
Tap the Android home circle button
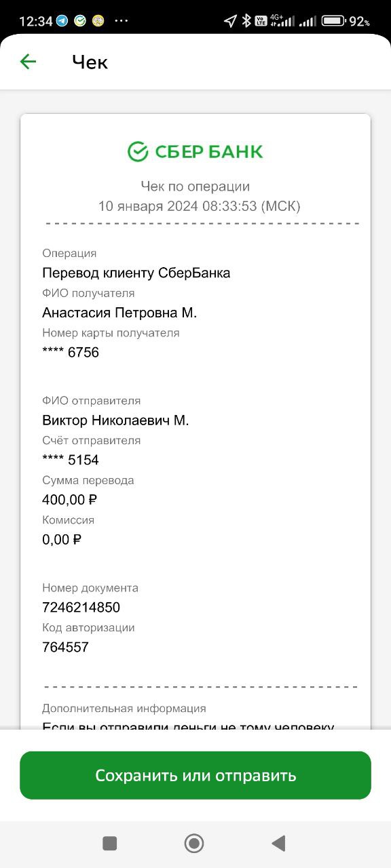click(x=194, y=843)
